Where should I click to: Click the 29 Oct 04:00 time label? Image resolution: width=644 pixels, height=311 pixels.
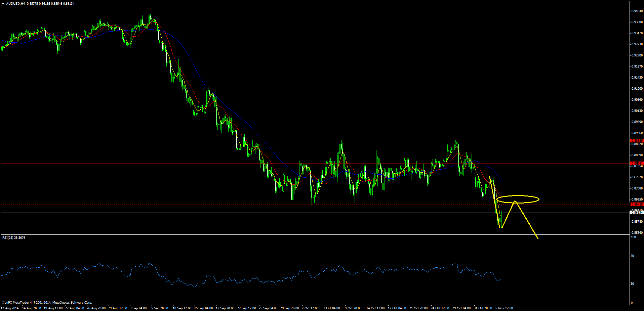click(x=462, y=308)
